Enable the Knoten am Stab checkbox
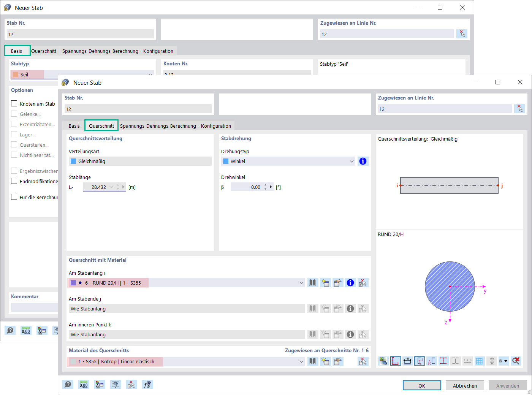The image size is (532, 399). 14,103
